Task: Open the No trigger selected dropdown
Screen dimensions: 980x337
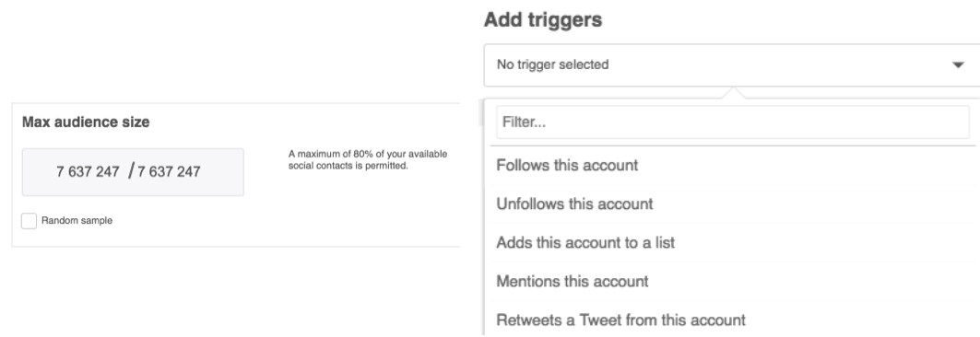Action: (x=732, y=64)
